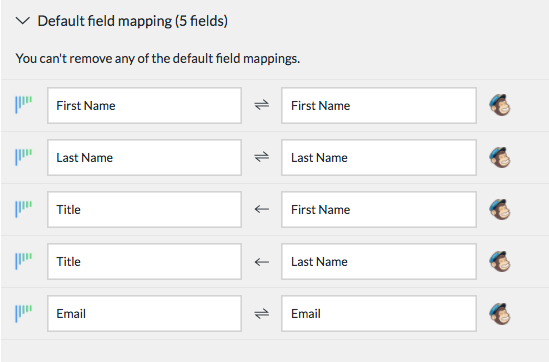Click the Mailchimp monkey icon in Email row
This screenshot has width=549, height=362.
[x=500, y=314]
